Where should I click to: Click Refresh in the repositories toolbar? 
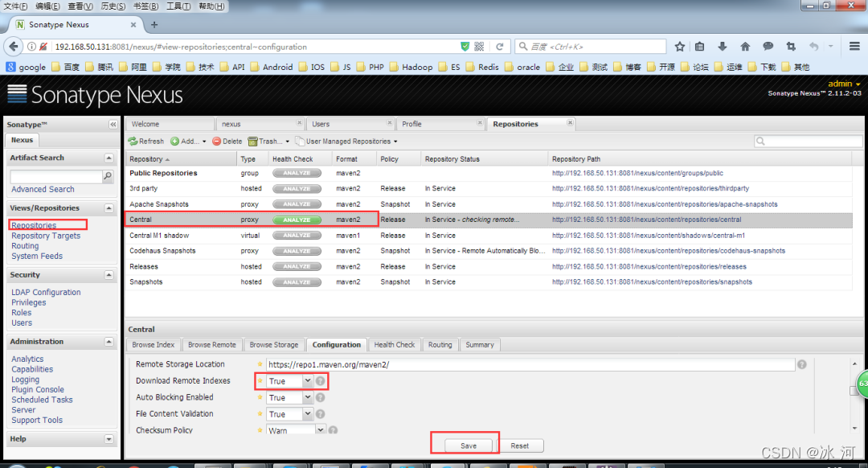146,142
